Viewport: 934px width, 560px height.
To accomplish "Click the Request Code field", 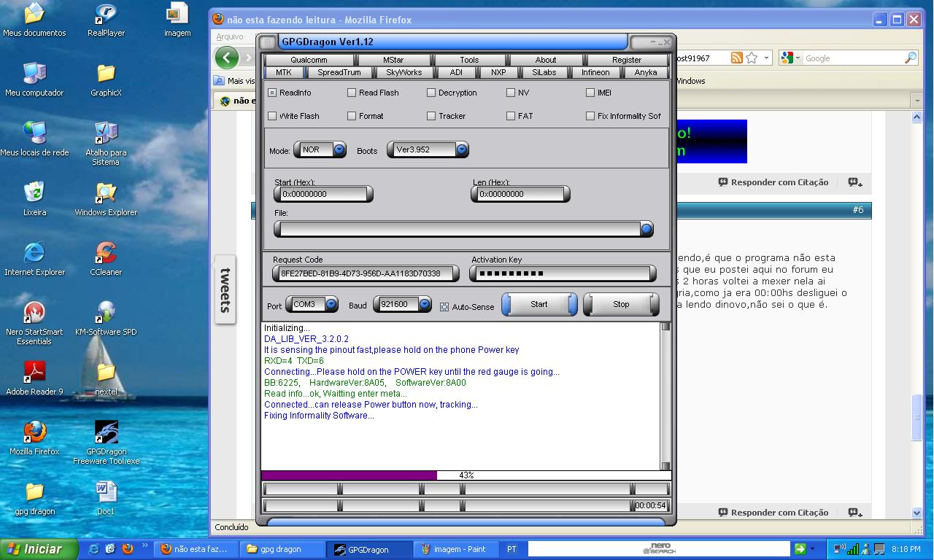I will 366,273.
